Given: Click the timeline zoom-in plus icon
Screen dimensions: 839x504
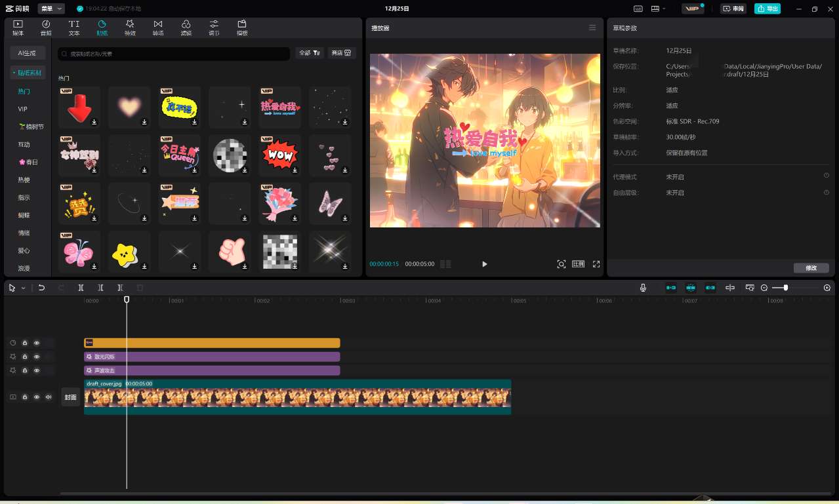Looking at the screenshot, I should (827, 288).
